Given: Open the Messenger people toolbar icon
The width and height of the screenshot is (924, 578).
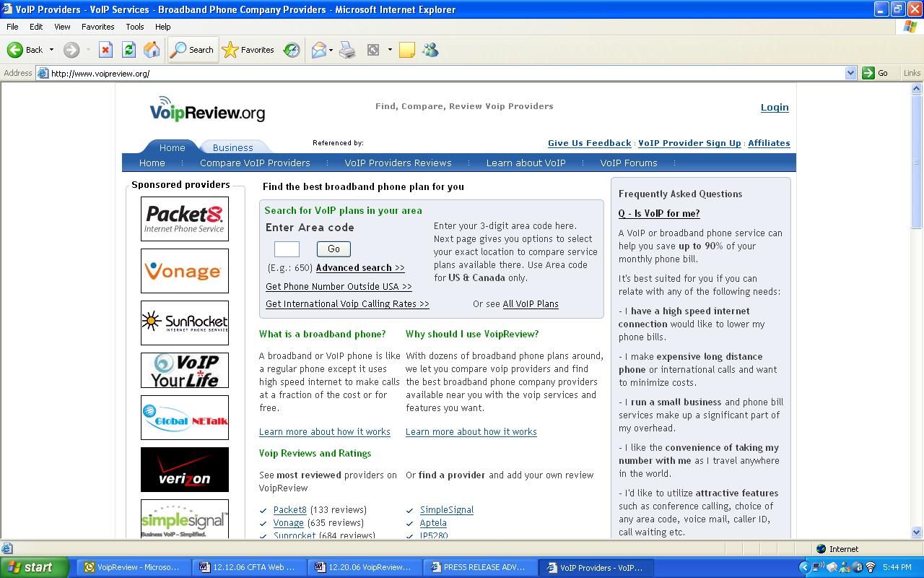Looking at the screenshot, I should click(x=431, y=50).
